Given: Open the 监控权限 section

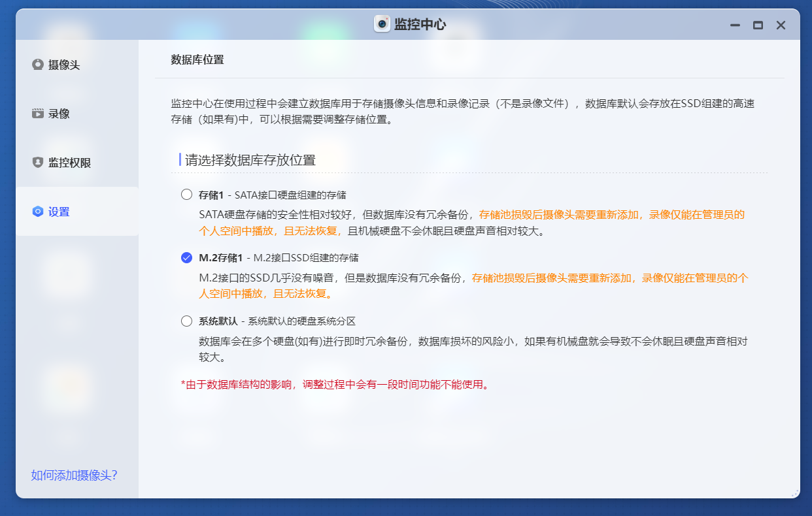Looking at the screenshot, I should [77, 163].
